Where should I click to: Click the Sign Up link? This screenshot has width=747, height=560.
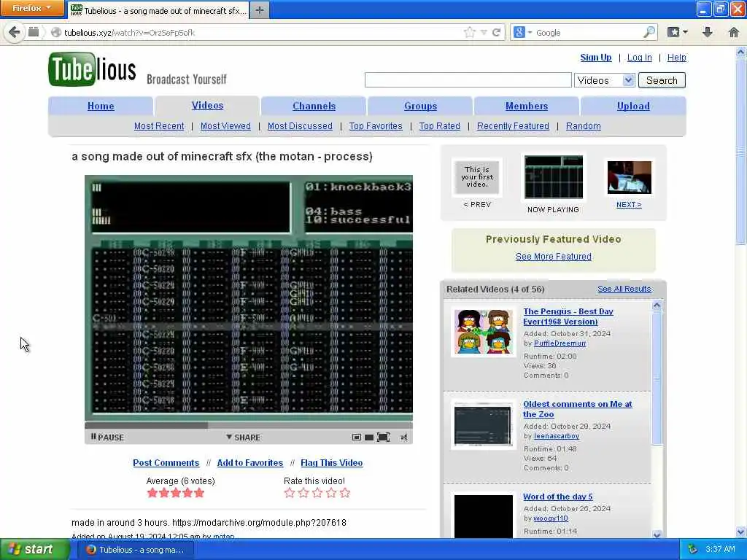click(595, 57)
